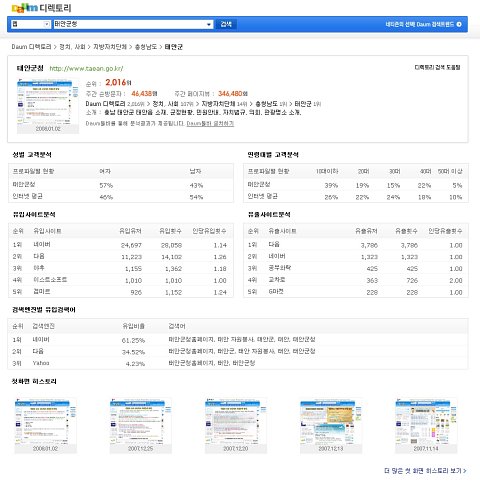Click the Yahoo search engine row

pos(237,363)
